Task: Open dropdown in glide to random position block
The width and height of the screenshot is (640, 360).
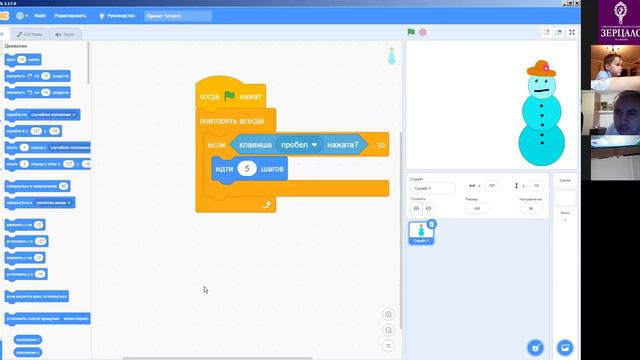Action: (69, 147)
